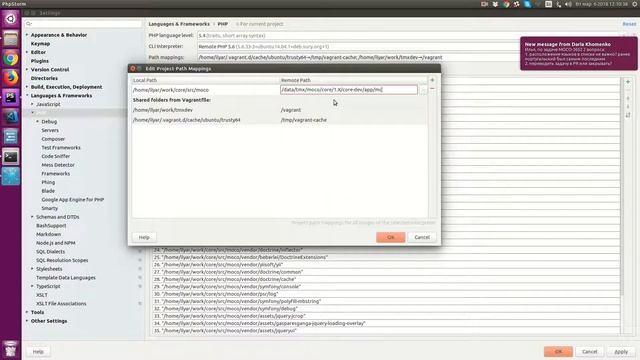This screenshot has height=360, width=640.
Task: Open the Skype tray indicator
Action: [527, 4]
